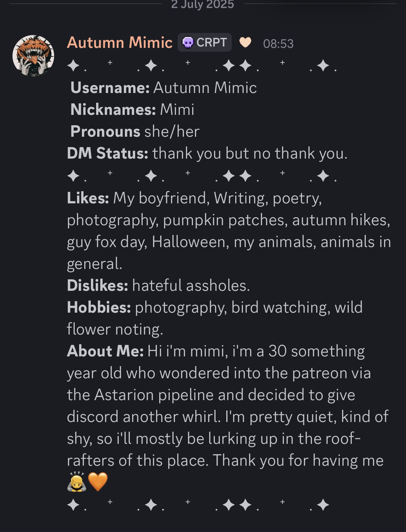
Task: Click the bold "Hobbies:" label
Action: 99,307
